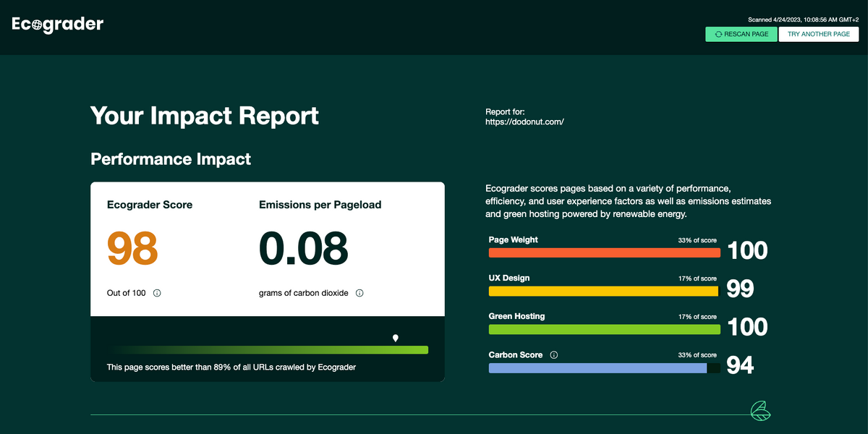Click the green percentile gradient bar
The height and width of the screenshot is (434, 868).
click(268, 350)
